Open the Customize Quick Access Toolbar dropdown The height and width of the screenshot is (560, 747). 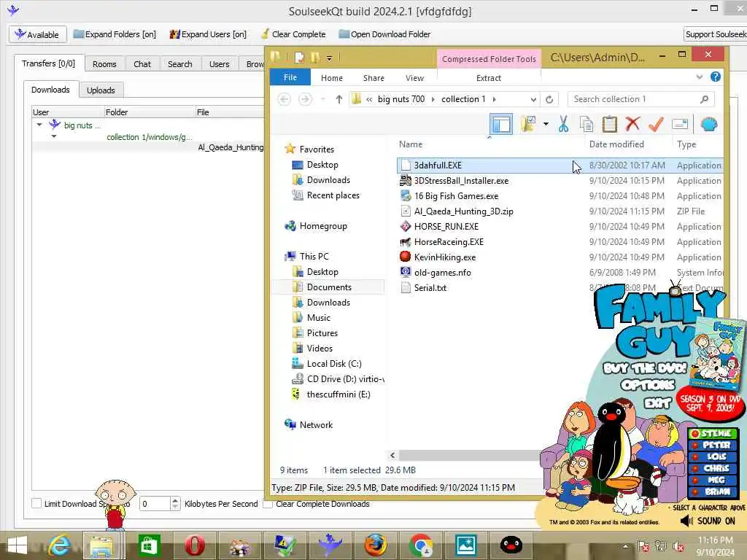329,58
